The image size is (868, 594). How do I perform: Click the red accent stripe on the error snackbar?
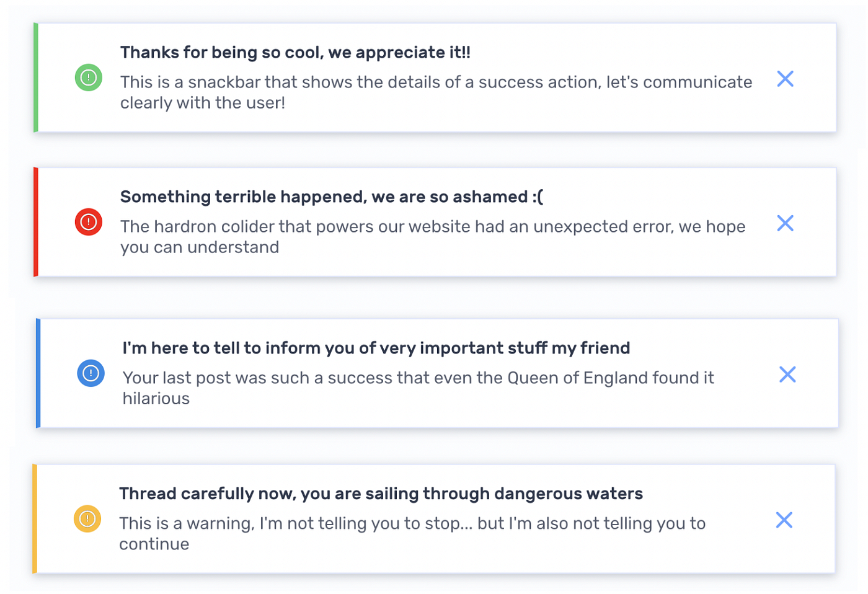coord(36,221)
